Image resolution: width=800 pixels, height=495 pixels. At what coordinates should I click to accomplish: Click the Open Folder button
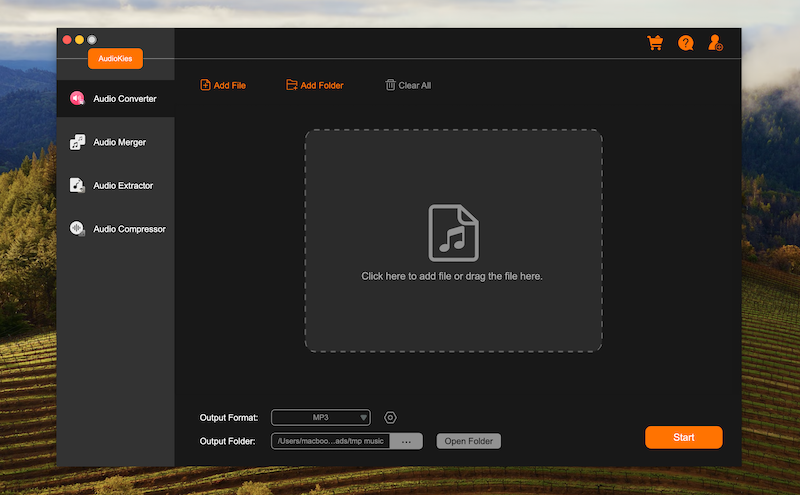coord(468,441)
